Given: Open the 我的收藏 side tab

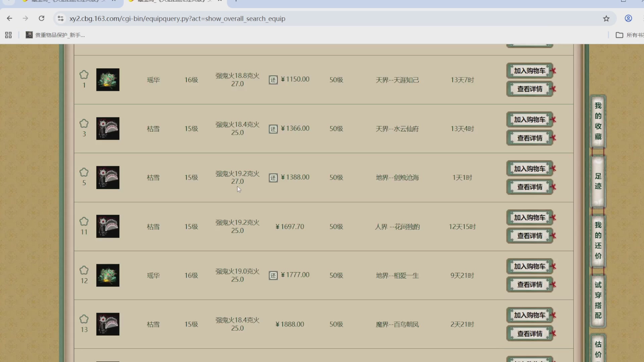Looking at the screenshot, I should pyautogui.click(x=598, y=121).
